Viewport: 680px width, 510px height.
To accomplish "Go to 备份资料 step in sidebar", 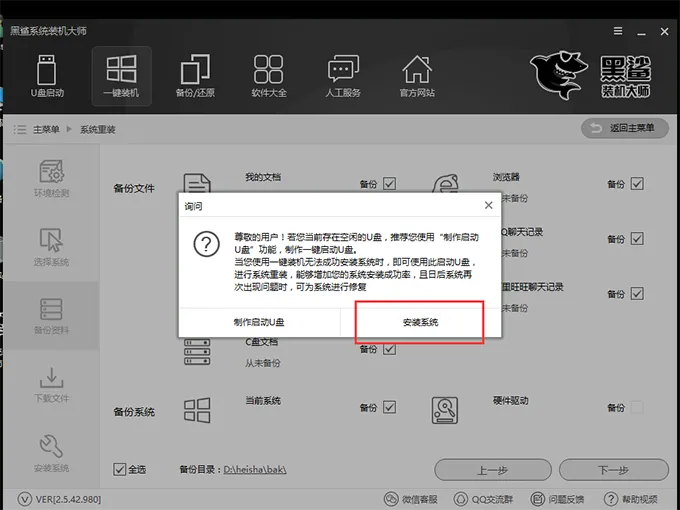I will tap(51, 316).
